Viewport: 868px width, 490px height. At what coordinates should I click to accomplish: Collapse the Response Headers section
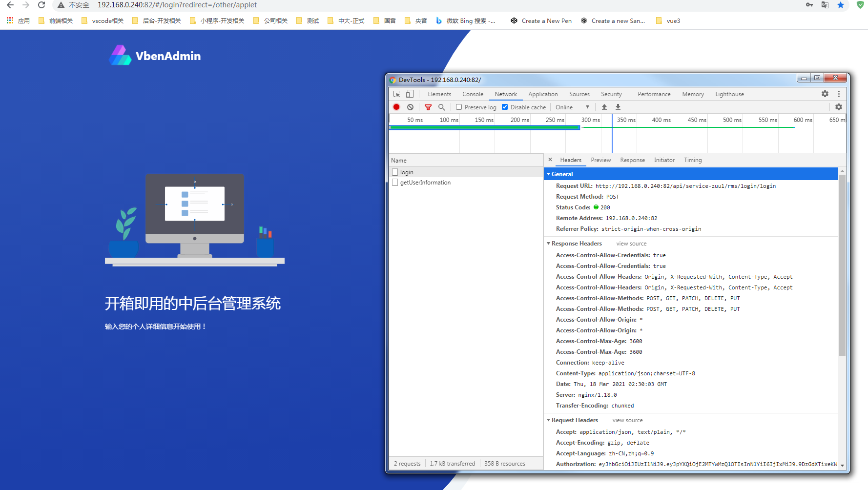(548, 243)
